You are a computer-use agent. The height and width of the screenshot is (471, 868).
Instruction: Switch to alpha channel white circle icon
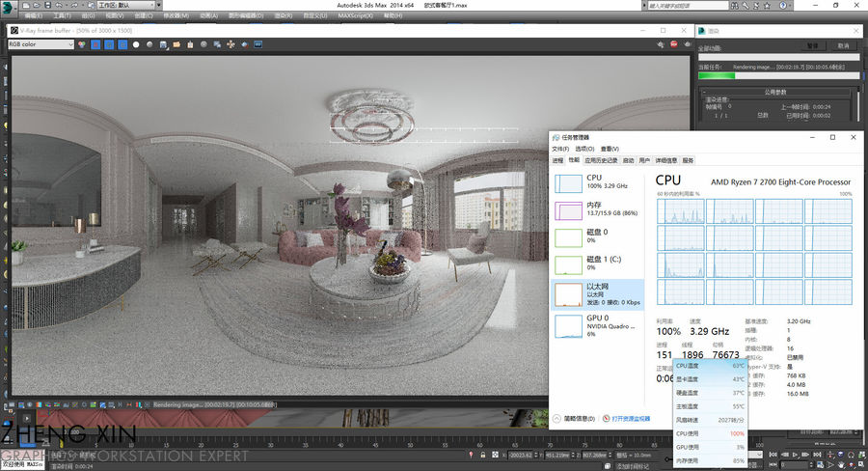pyautogui.click(x=136, y=44)
